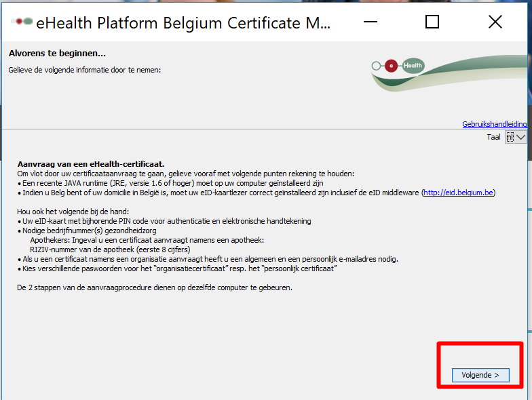Click the 'Kies verschillende paswoorden' bullet
The image size is (532, 400).
pos(179,268)
